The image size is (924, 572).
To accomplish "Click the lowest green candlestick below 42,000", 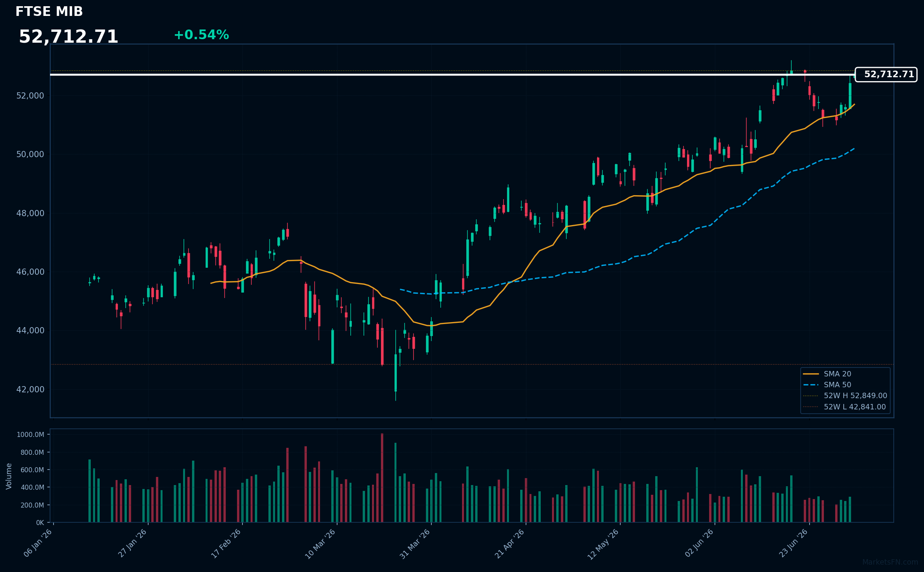I will click(x=396, y=373).
